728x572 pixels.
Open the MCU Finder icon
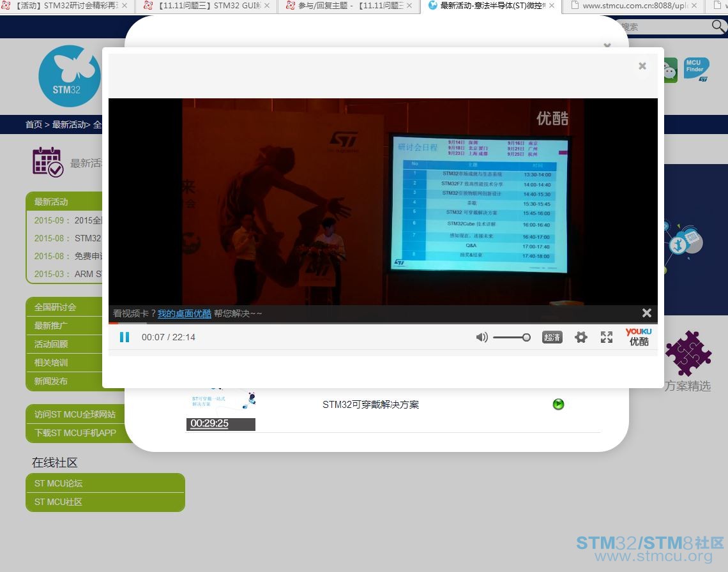[x=696, y=69]
